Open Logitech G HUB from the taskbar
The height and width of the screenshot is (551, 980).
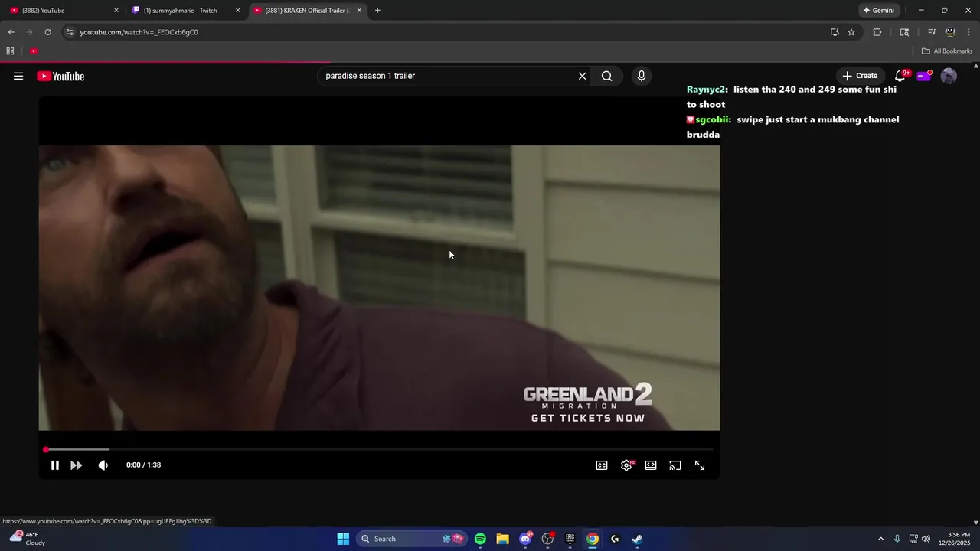click(615, 539)
